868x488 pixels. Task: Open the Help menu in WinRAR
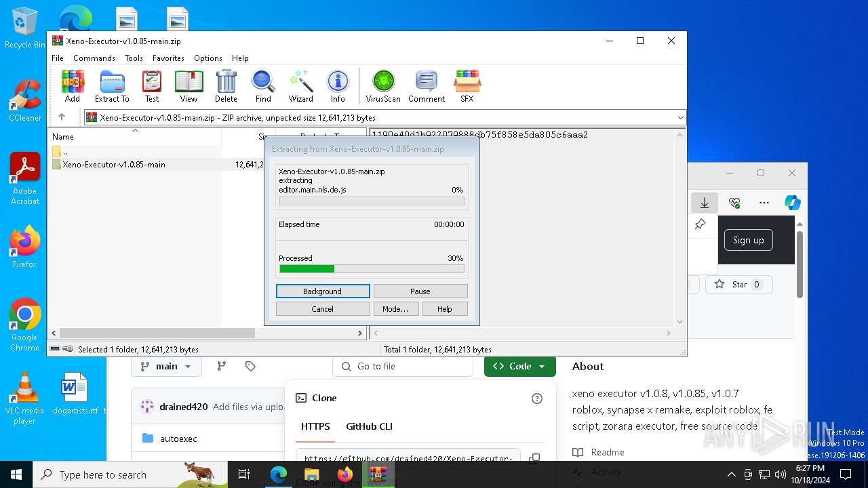coord(240,58)
